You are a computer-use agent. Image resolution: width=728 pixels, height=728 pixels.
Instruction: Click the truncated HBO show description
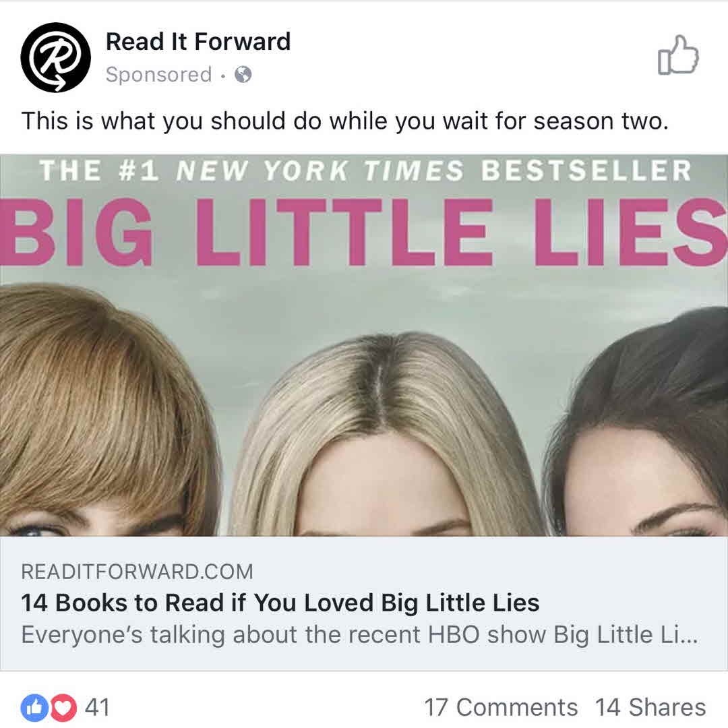click(x=360, y=635)
